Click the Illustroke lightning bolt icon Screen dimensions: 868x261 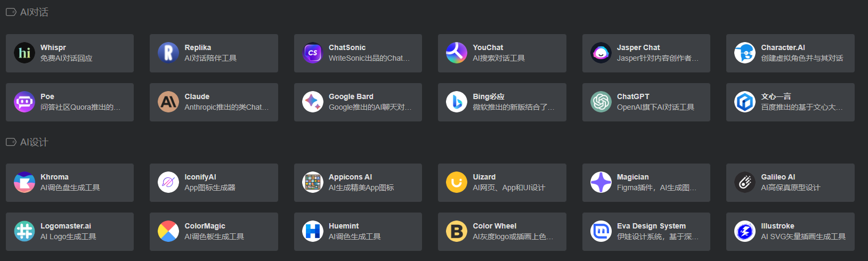[x=745, y=232]
